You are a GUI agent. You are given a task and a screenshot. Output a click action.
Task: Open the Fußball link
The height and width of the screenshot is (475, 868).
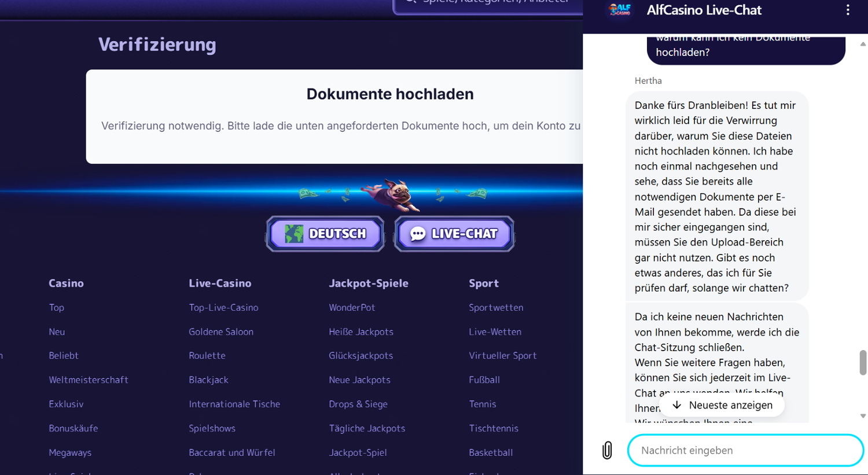[x=484, y=380]
